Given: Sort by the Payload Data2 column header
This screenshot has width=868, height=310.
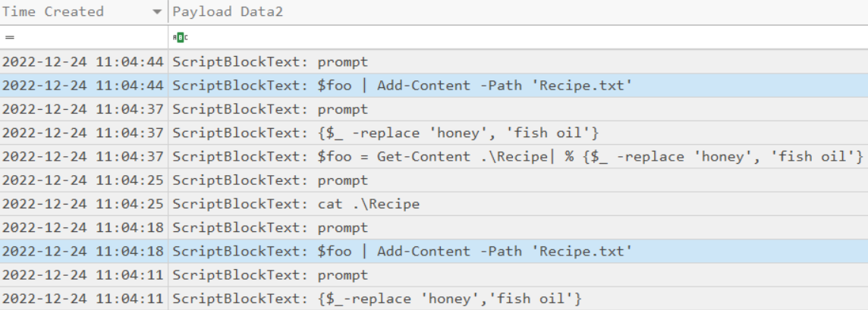Looking at the screenshot, I should point(228,12).
